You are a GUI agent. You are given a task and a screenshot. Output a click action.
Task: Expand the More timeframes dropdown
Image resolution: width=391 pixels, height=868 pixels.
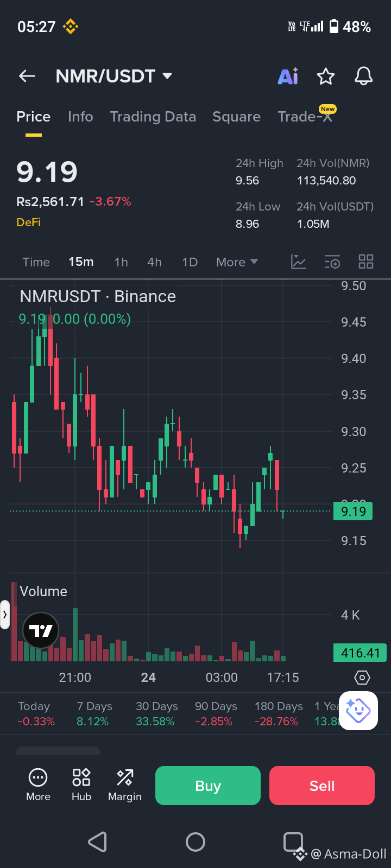(x=237, y=262)
